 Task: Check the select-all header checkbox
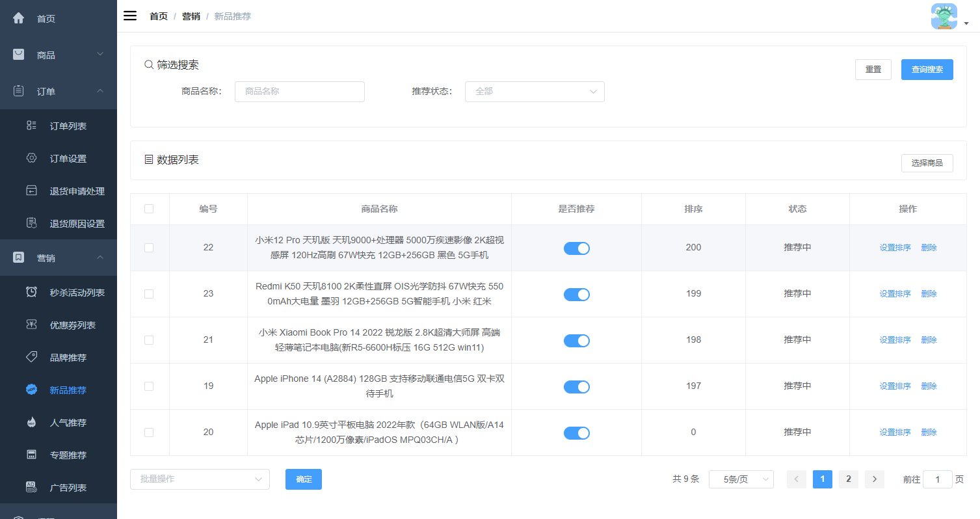pyautogui.click(x=149, y=209)
